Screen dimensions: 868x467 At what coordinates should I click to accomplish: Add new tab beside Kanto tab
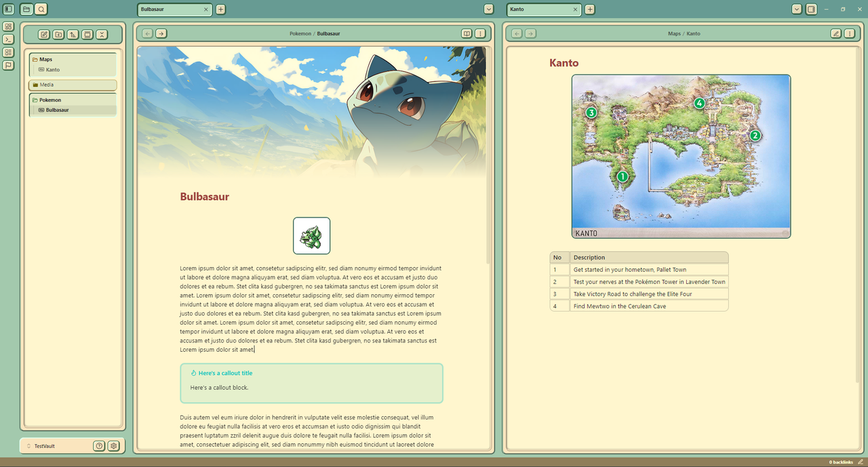(590, 9)
